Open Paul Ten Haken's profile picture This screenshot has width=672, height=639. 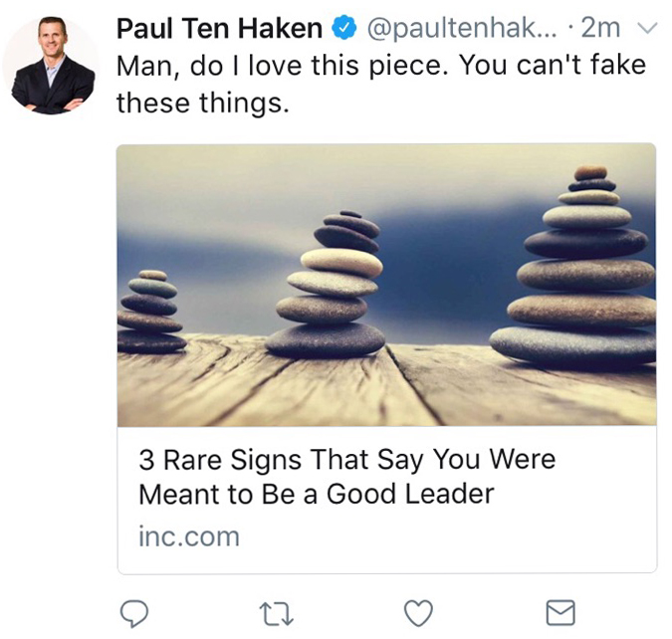(53, 65)
